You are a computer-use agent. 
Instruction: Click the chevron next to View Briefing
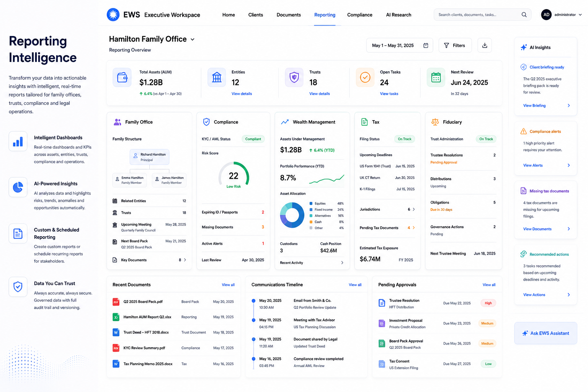click(x=568, y=106)
